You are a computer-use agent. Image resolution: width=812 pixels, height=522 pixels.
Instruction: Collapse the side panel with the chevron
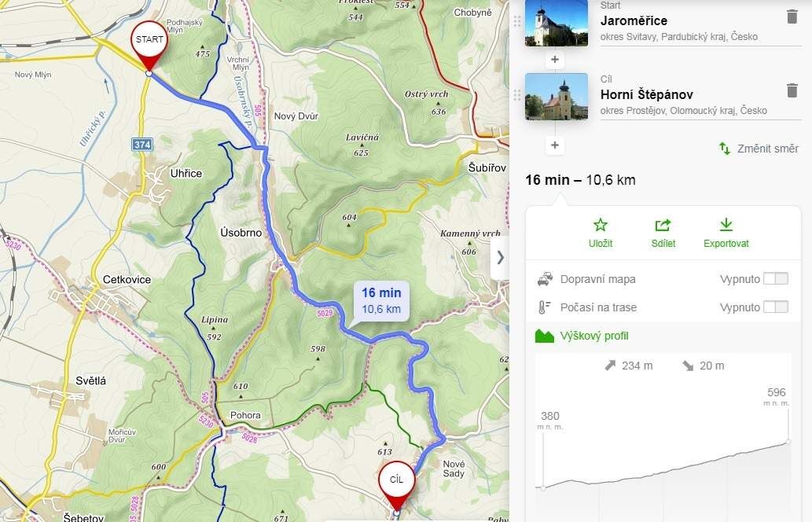pyautogui.click(x=500, y=257)
